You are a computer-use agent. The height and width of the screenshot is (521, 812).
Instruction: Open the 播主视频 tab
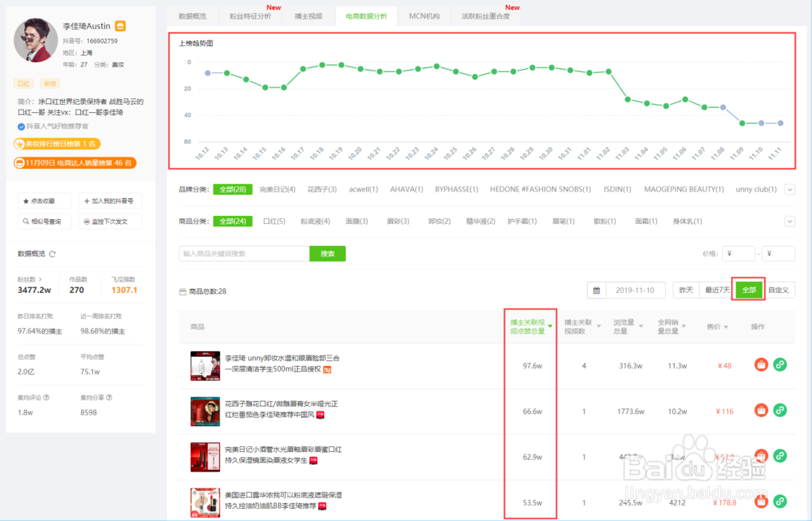pos(309,16)
